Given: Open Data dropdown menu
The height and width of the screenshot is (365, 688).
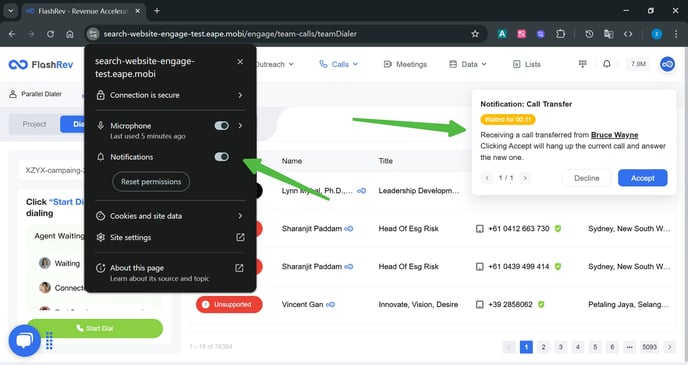Looking at the screenshot, I should click(468, 64).
